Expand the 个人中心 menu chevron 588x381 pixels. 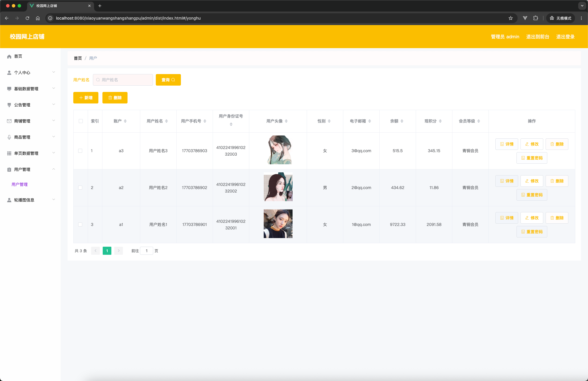54,72
